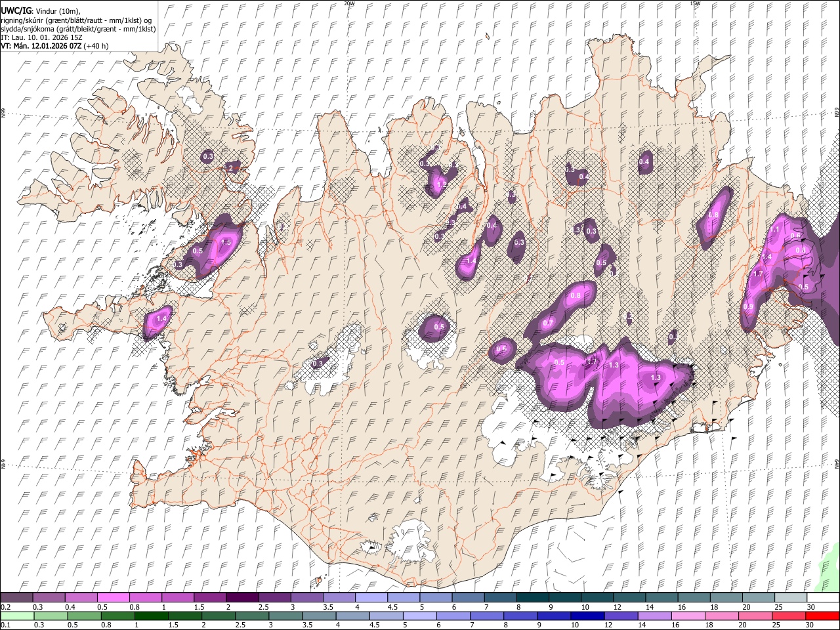The image size is (840, 630).
Task: Click the '20W' longitude label at top edge
Action: (350, 3)
